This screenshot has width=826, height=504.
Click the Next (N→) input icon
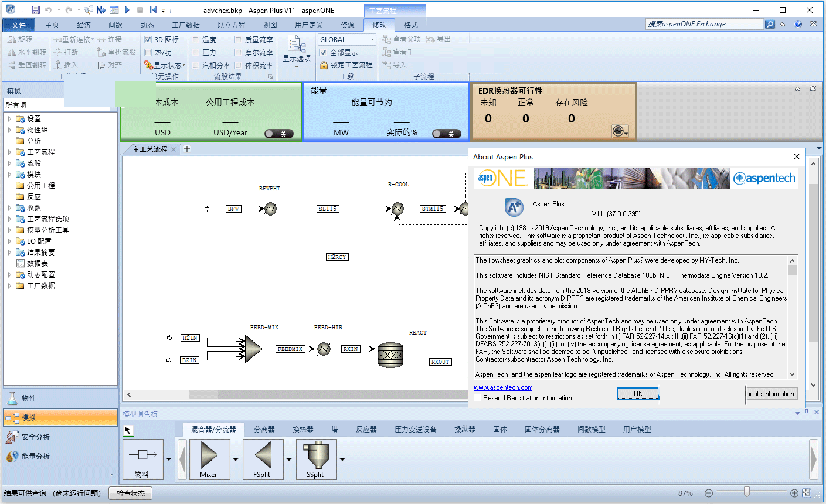tap(101, 10)
